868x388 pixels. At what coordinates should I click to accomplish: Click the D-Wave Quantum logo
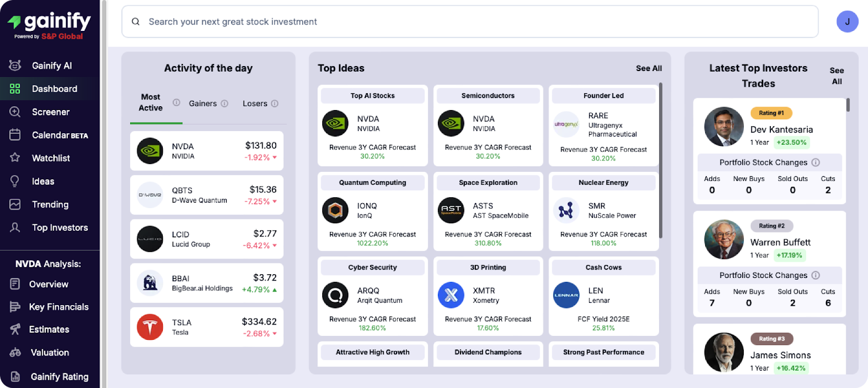(150, 195)
